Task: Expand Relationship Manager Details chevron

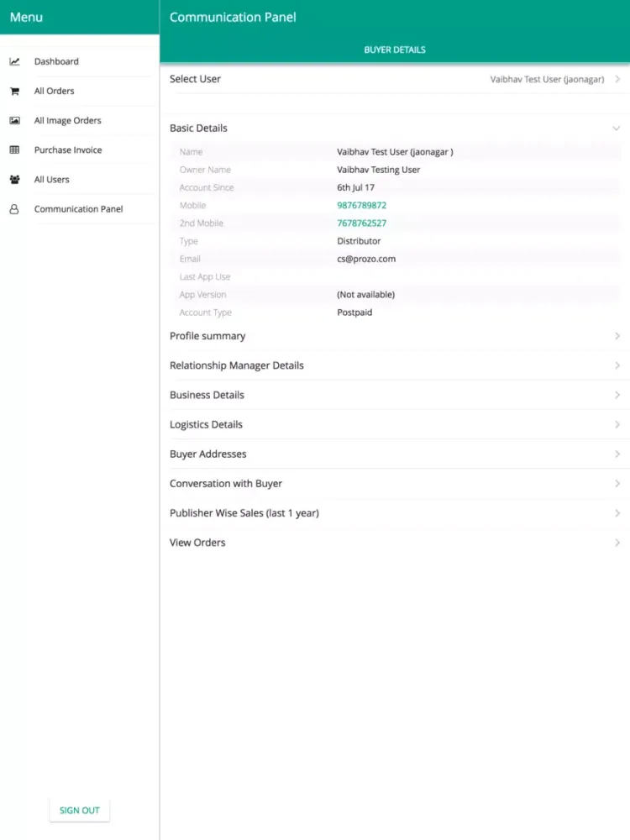Action: 617,365
